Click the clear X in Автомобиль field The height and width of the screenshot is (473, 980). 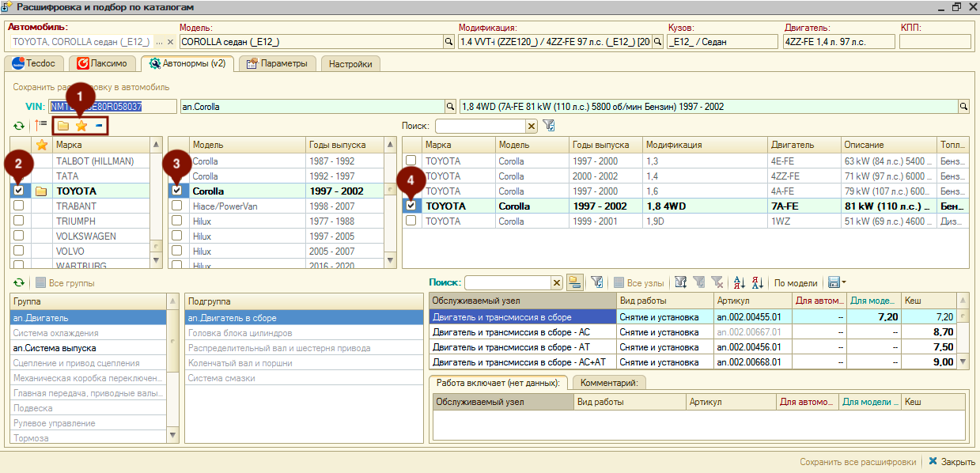[169, 42]
